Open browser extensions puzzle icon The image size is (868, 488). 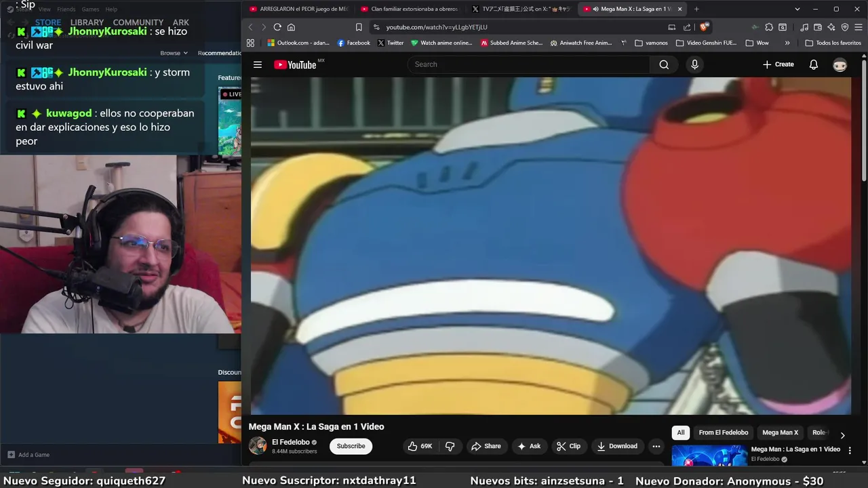[768, 27]
